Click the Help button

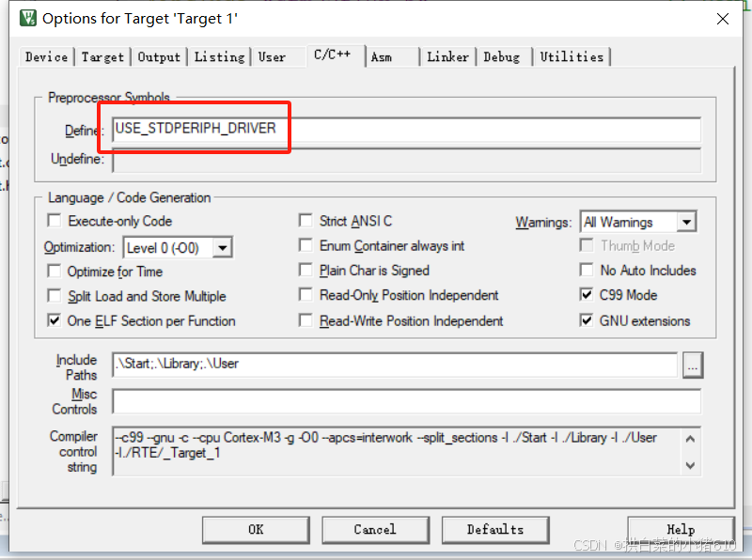tap(681, 529)
